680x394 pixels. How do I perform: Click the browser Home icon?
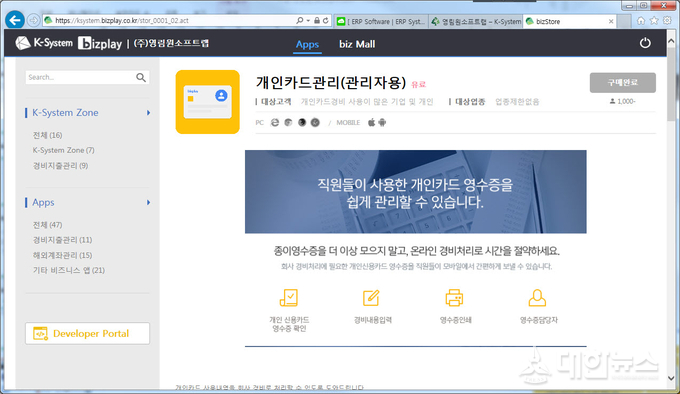[641, 20]
